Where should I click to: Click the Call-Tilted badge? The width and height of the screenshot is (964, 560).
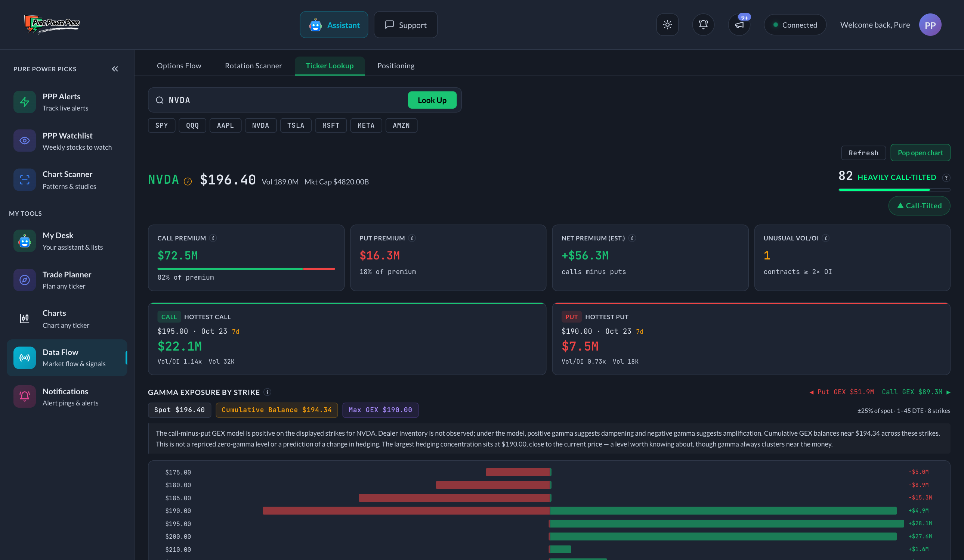[919, 206]
